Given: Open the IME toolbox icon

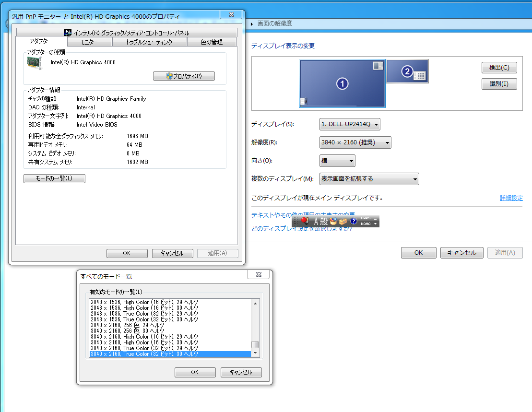Looking at the screenshot, I should [x=343, y=221].
